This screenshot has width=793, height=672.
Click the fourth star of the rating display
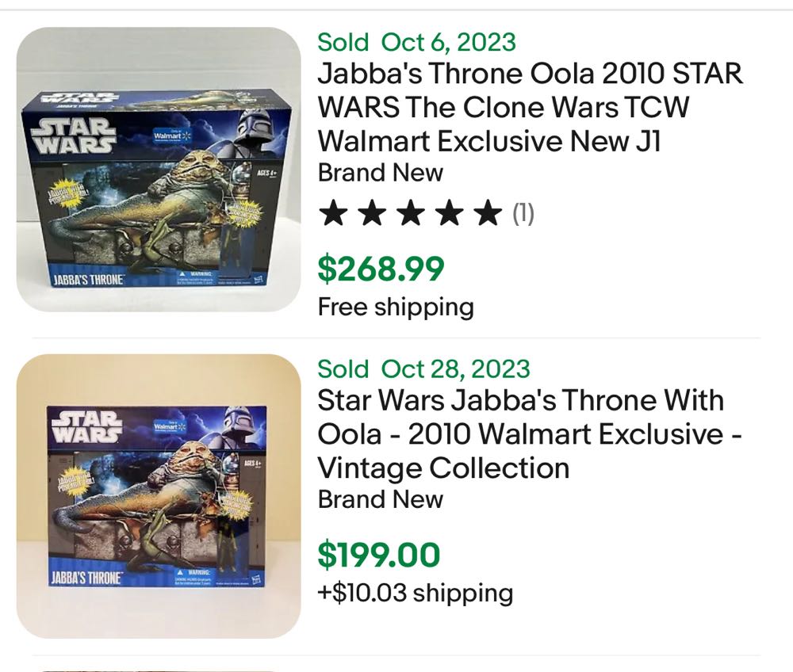coord(450,212)
